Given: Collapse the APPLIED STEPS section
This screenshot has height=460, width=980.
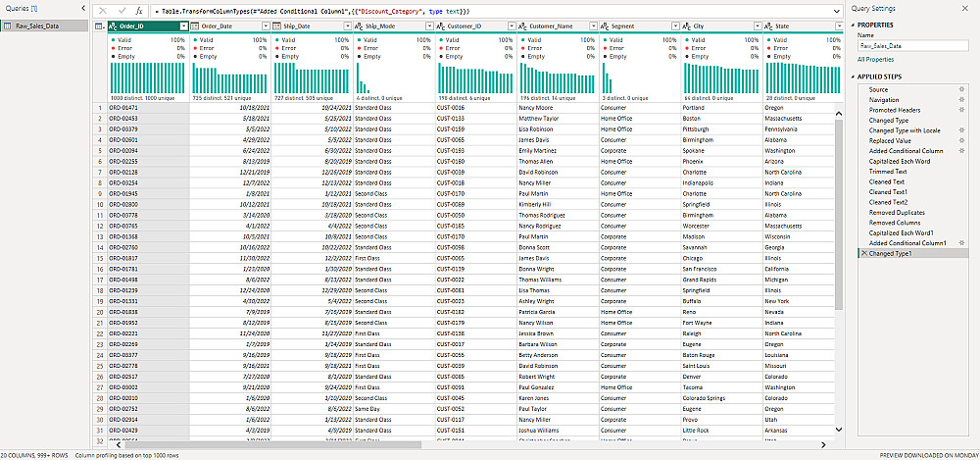Looking at the screenshot, I should click(854, 77).
